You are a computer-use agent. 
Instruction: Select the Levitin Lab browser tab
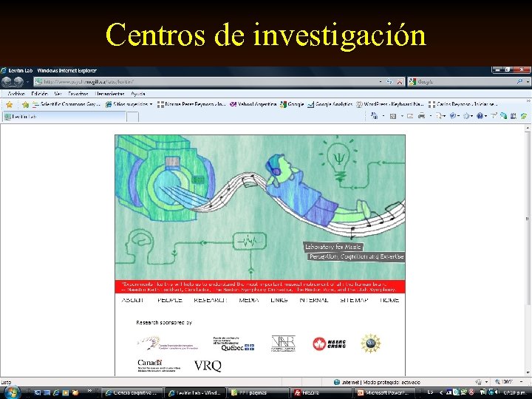(64, 117)
